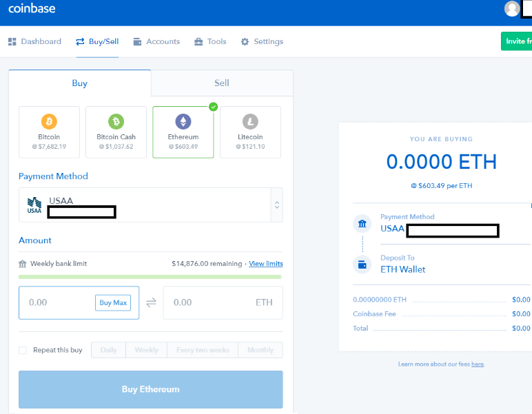Image resolution: width=532 pixels, height=414 pixels.
Task: Select the Bitcoin coin icon
Action: 49,121
